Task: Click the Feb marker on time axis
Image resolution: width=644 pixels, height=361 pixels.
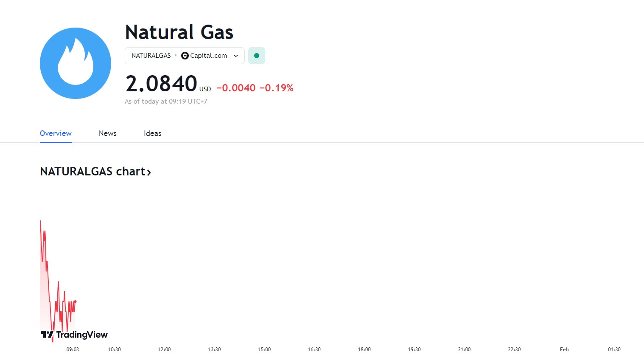Action: pos(564,350)
